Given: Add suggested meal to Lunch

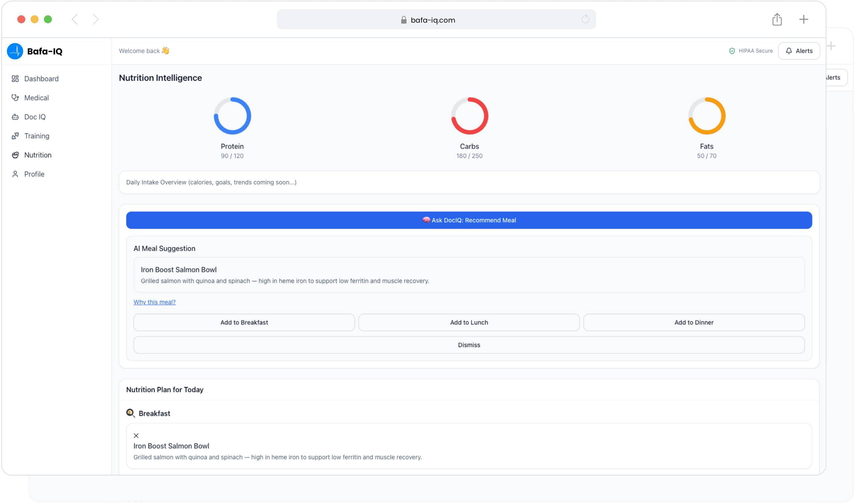Looking at the screenshot, I should coord(469,322).
